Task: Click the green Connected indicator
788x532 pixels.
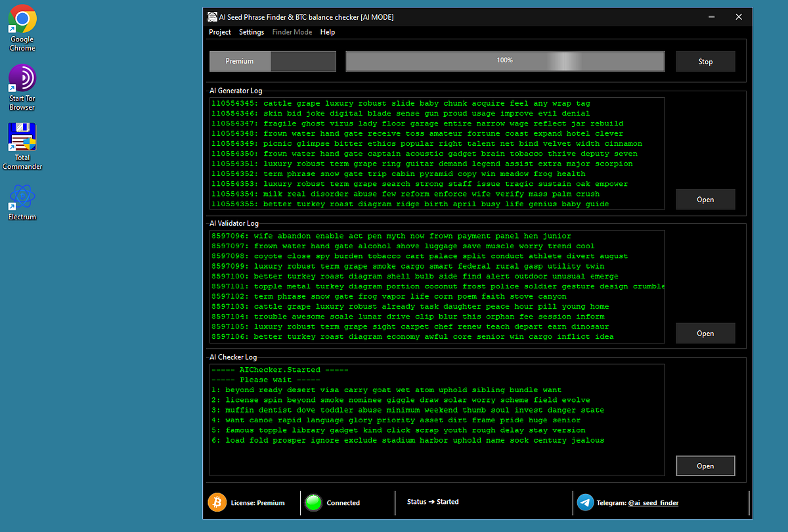Action: click(x=313, y=502)
